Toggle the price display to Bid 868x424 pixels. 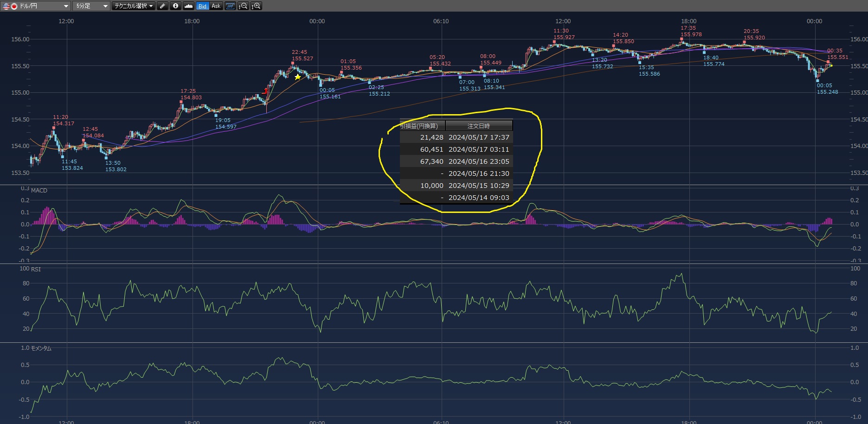(x=202, y=6)
